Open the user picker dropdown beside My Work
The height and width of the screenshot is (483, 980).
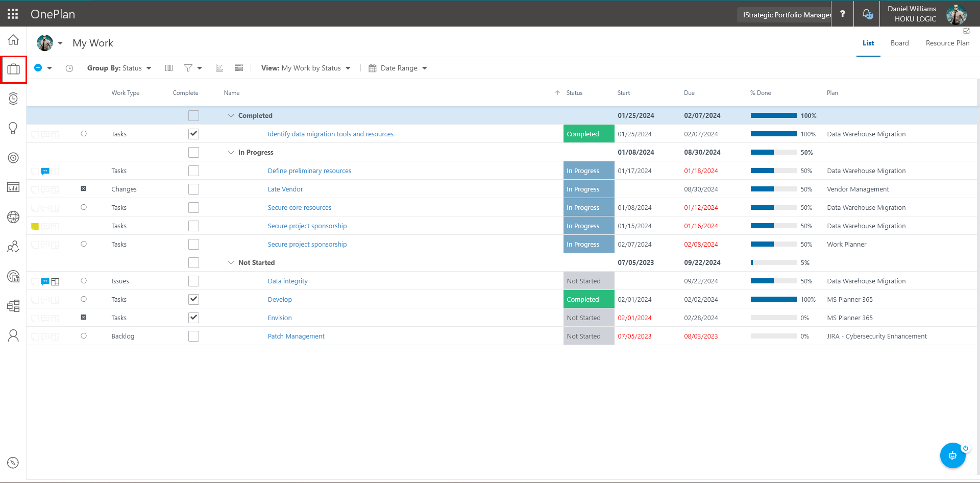(60, 43)
